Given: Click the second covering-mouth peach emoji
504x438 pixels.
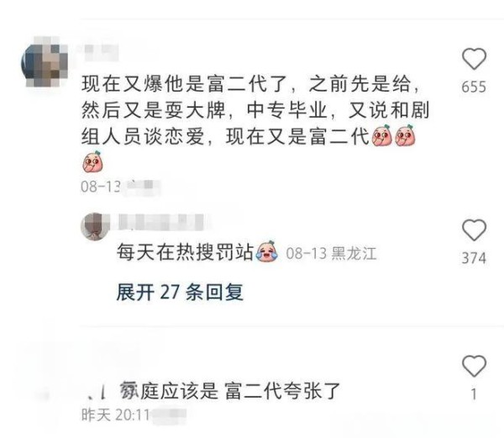Looking at the screenshot, I should click(406, 135).
